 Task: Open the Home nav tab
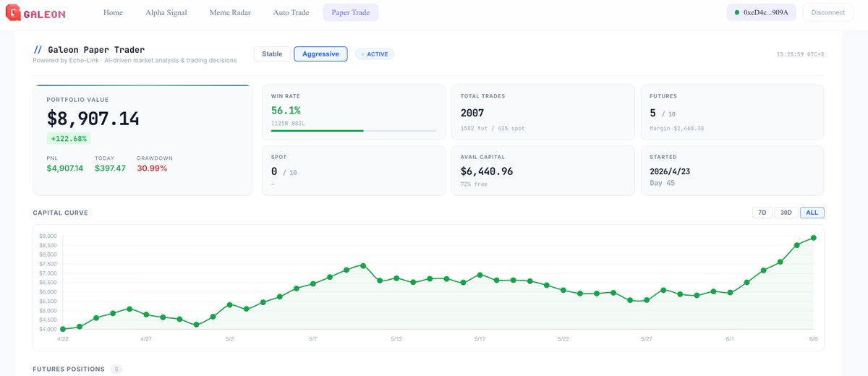(113, 13)
